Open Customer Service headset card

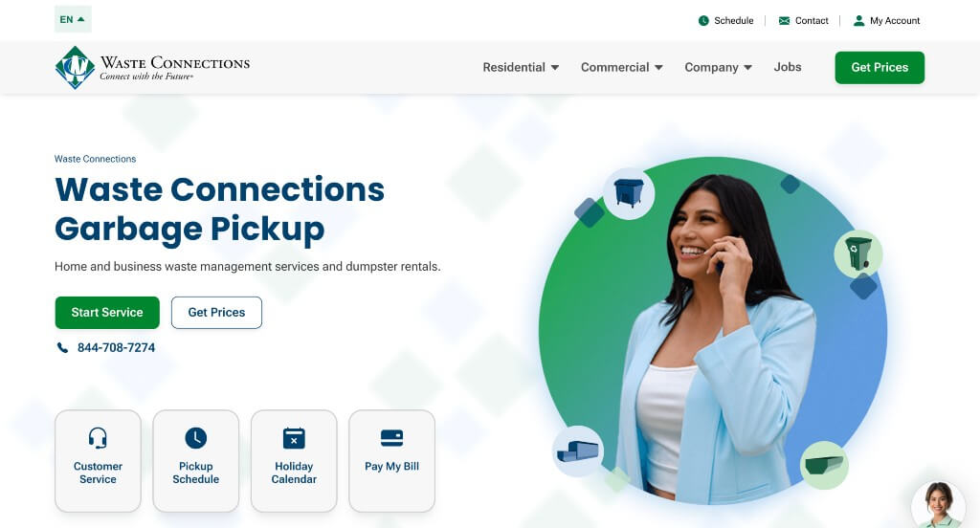99,461
